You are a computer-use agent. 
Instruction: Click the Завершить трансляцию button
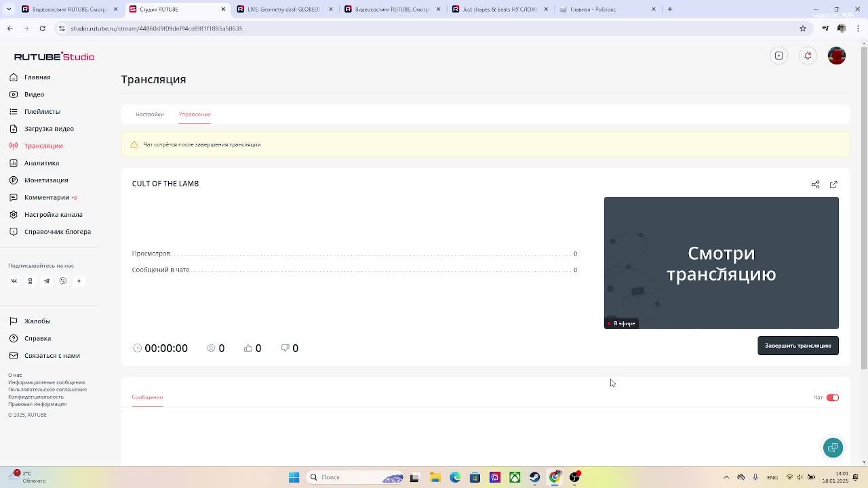[798, 346]
